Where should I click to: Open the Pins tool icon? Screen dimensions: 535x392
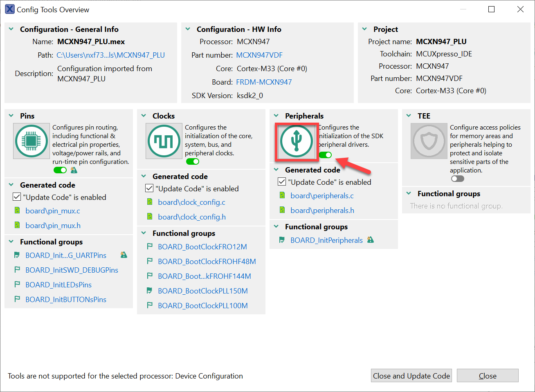coord(31,141)
